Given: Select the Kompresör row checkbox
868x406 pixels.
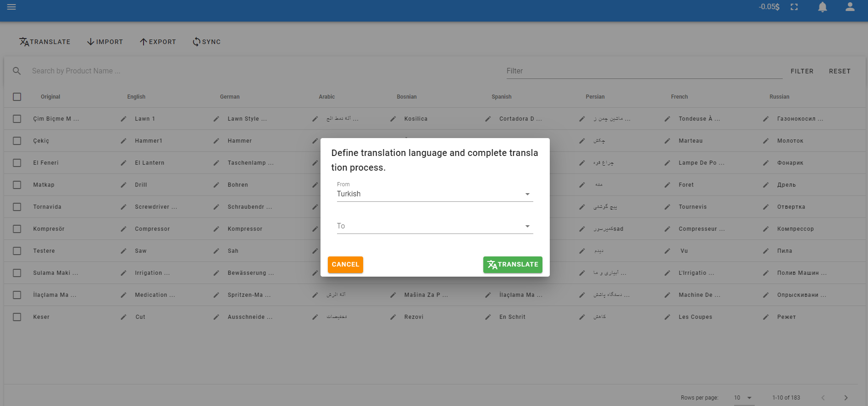Looking at the screenshot, I should click(17, 229).
